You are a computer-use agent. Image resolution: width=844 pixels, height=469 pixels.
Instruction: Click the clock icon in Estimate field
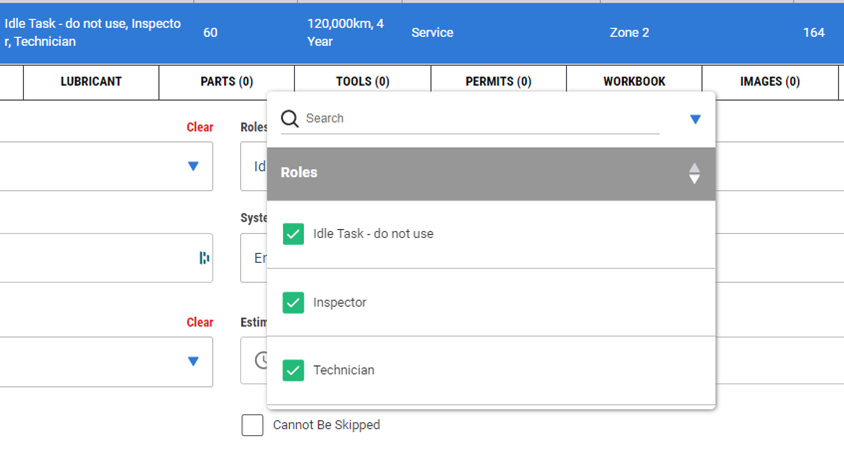[x=262, y=360]
